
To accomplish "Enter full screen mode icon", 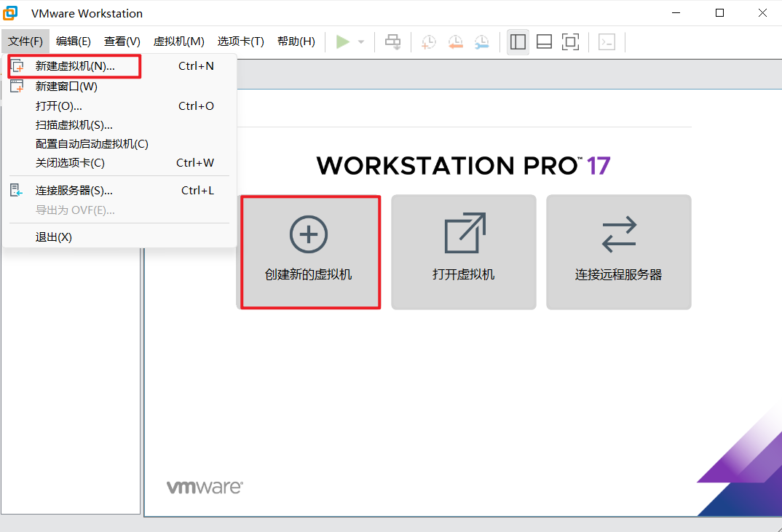I will 570,42.
